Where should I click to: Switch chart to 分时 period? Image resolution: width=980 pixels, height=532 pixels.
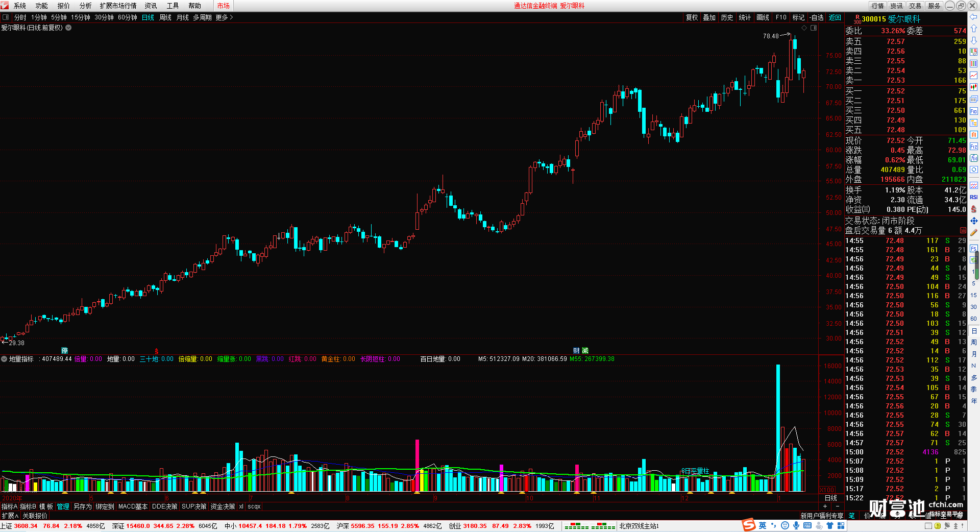coord(20,17)
